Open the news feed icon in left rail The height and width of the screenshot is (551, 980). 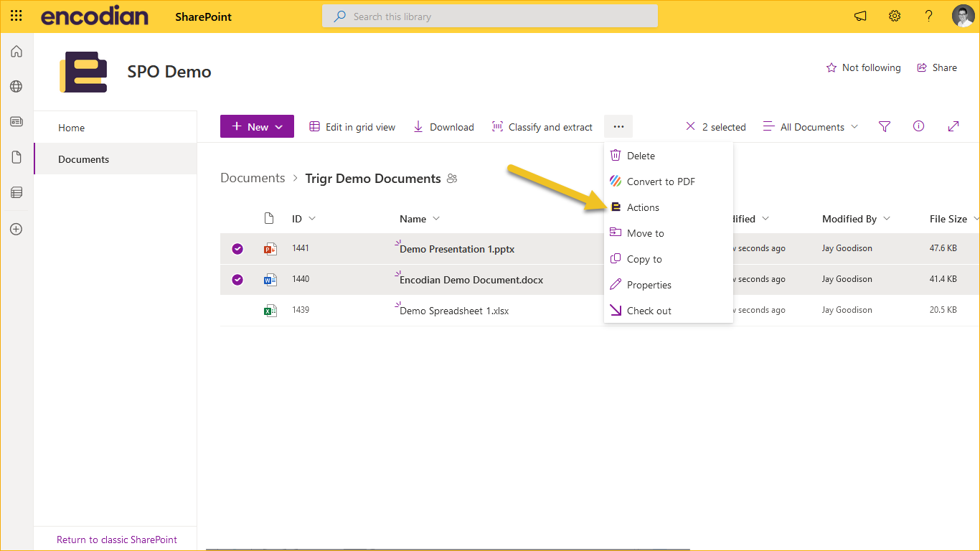click(17, 122)
